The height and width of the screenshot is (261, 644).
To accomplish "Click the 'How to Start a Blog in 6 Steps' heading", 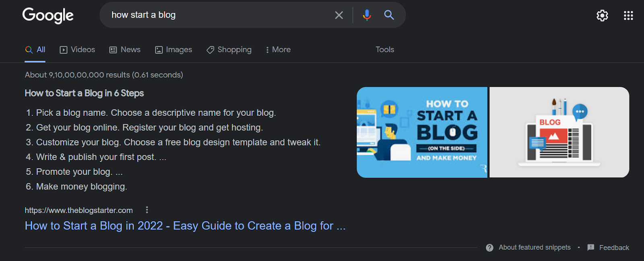I will click(x=84, y=93).
